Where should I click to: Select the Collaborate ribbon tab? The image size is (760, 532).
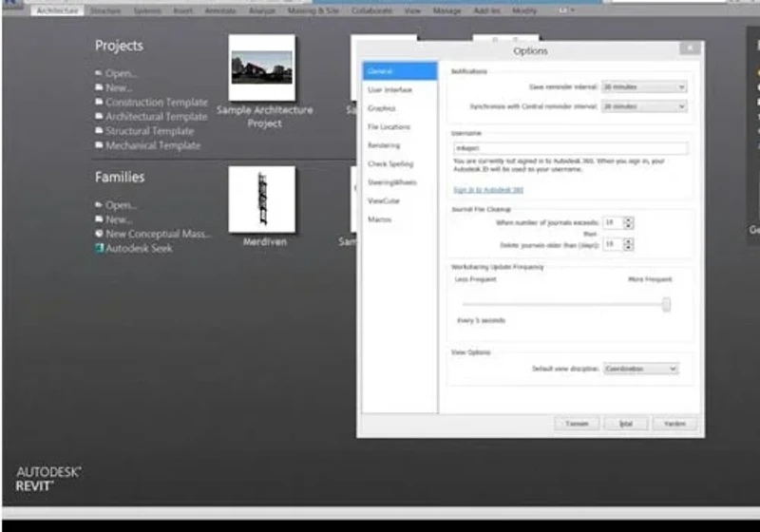pyautogui.click(x=371, y=10)
